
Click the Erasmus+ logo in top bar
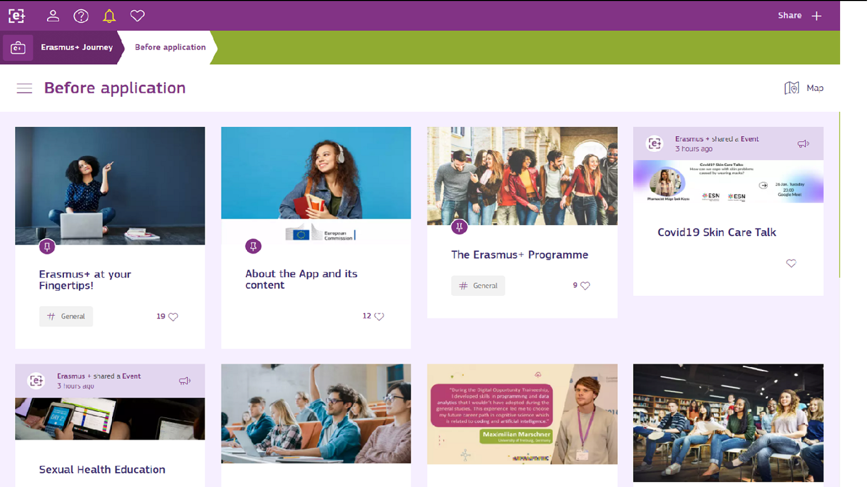coord(17,16)
